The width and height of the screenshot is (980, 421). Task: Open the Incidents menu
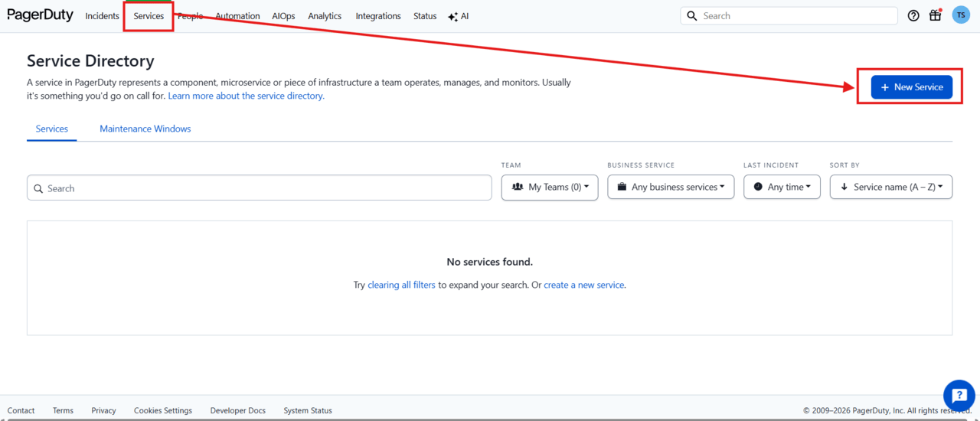[102, 16]
